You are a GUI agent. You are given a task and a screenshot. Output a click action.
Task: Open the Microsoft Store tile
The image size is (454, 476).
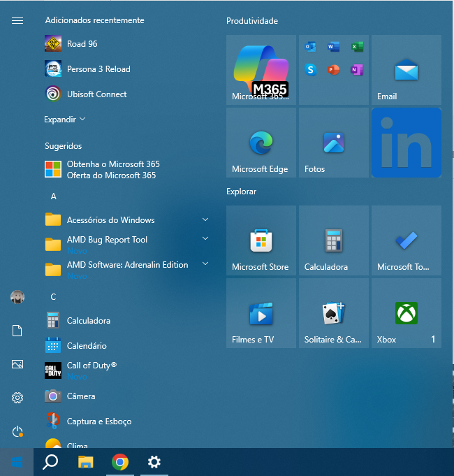click(261, 240)
